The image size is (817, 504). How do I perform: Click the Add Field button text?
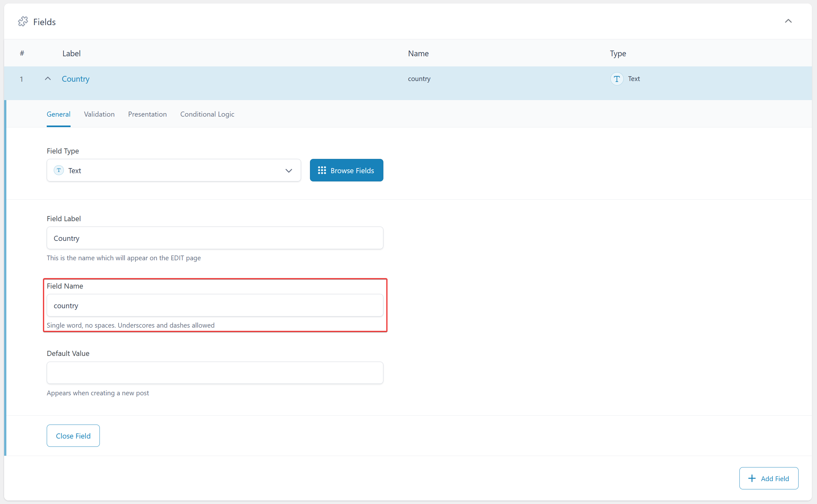coord(775,478)
